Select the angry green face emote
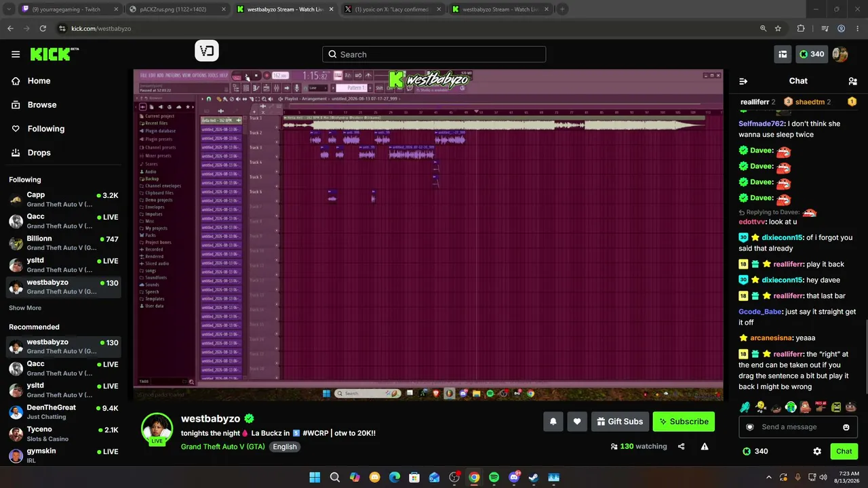The height and width of the screenshot is (488, 868). 836,407
